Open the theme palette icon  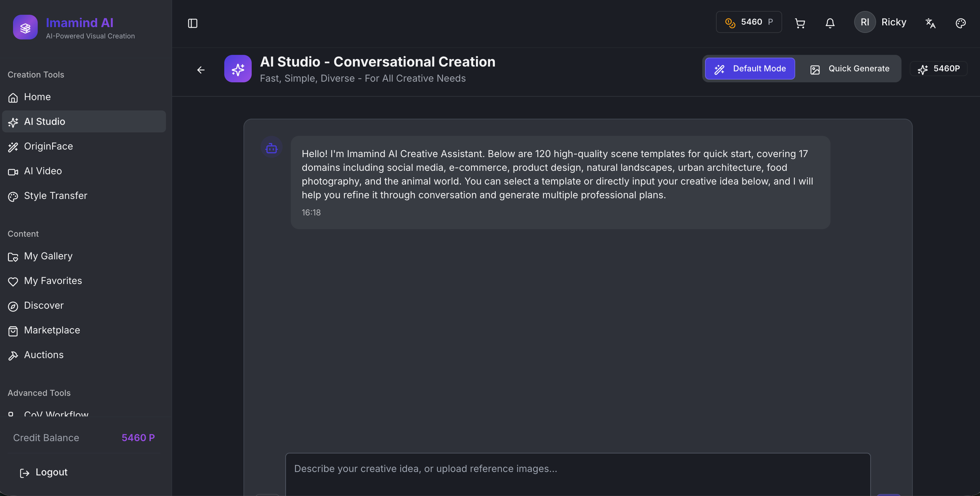click(x=960, y=23)
